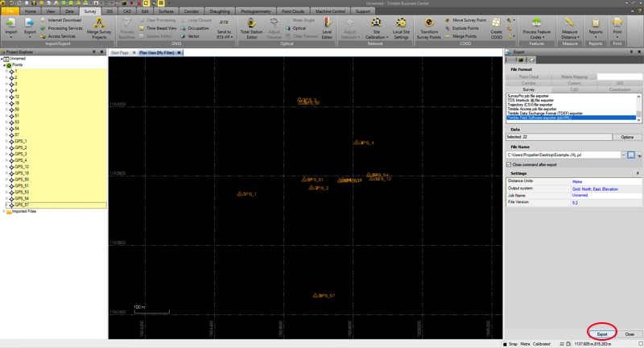Switch to the Photogrammetry ribbon tab

pyautogui.click(x=256, y=11)
